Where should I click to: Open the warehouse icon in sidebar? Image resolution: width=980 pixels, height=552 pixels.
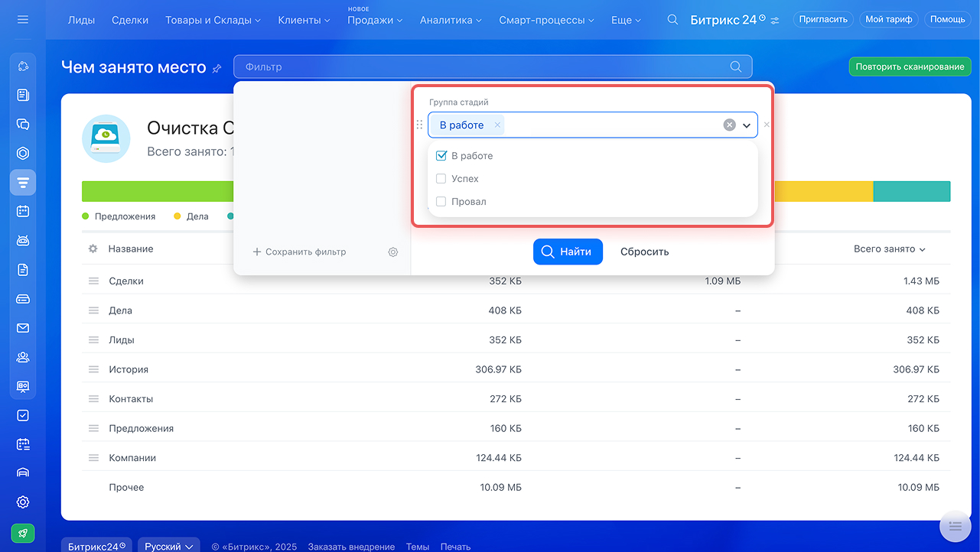pos(23,472)
